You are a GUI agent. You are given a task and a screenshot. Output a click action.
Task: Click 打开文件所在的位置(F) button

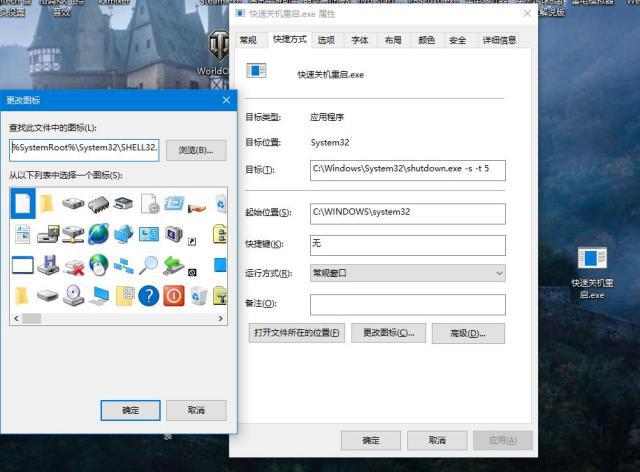click(x=297, y=333)
